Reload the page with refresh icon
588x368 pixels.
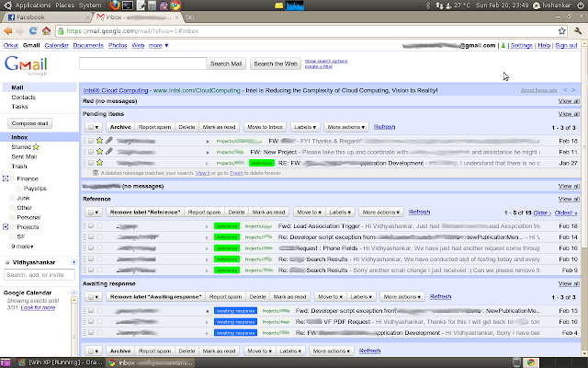(x=33, y=31)
